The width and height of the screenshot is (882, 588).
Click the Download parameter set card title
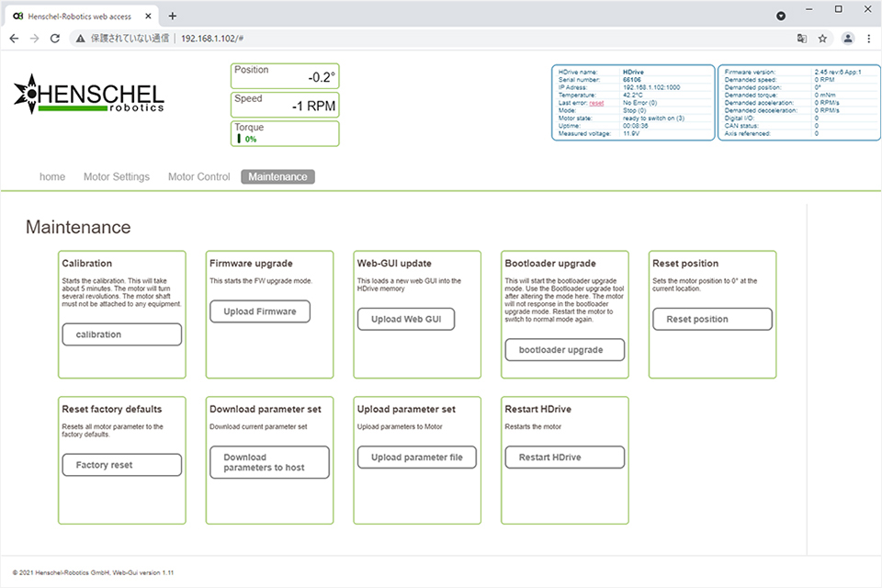pyautogui.click(x=266, y=409)
